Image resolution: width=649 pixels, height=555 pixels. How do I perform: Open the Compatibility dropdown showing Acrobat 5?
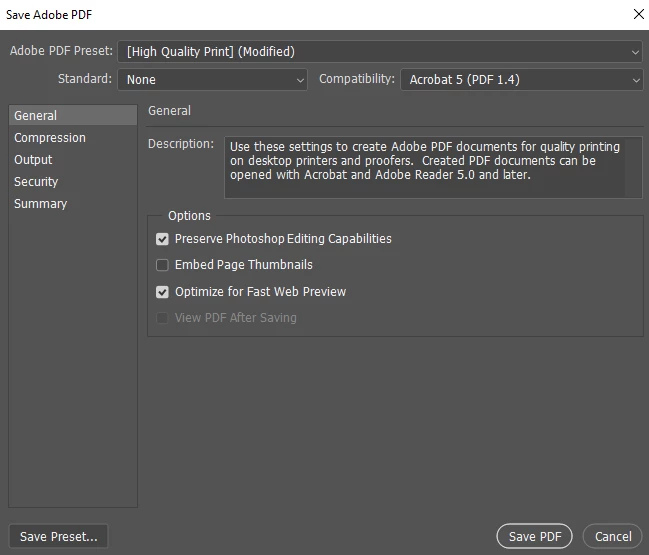pos(522,79)
